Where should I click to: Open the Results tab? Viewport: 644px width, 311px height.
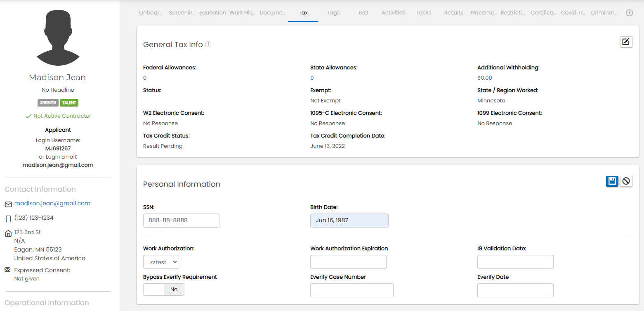tap(453, 13)
